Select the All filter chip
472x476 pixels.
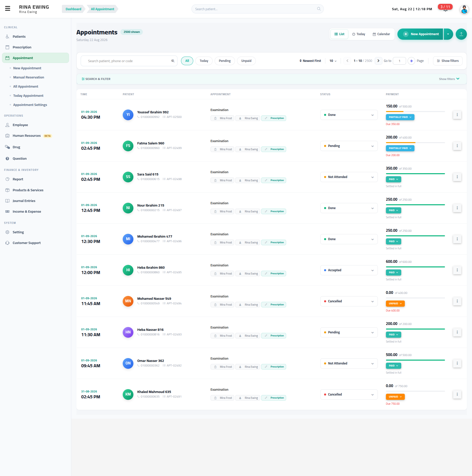pos(187,61)
